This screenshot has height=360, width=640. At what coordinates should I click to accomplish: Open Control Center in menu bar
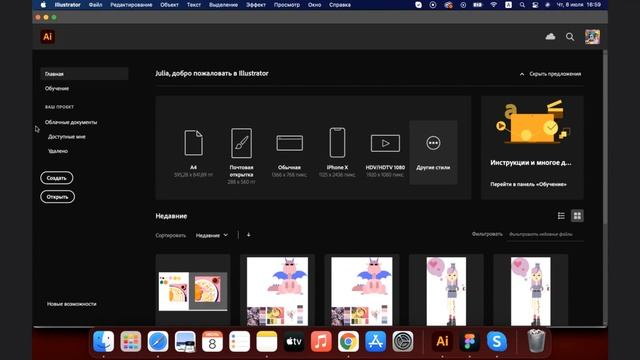pyautogui.click(x=535, y=5)
